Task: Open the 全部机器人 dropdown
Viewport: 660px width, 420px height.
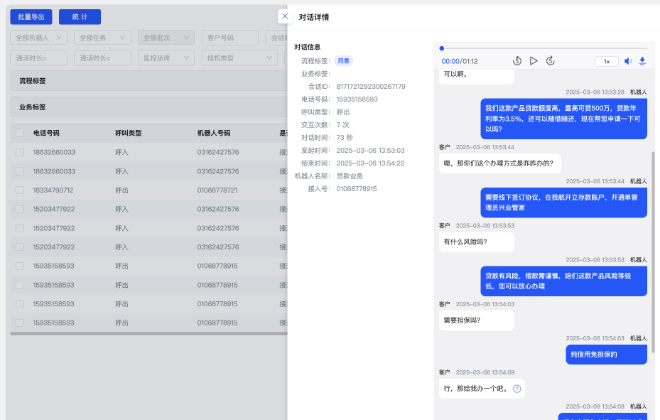Action: click(x=40, y=38)
